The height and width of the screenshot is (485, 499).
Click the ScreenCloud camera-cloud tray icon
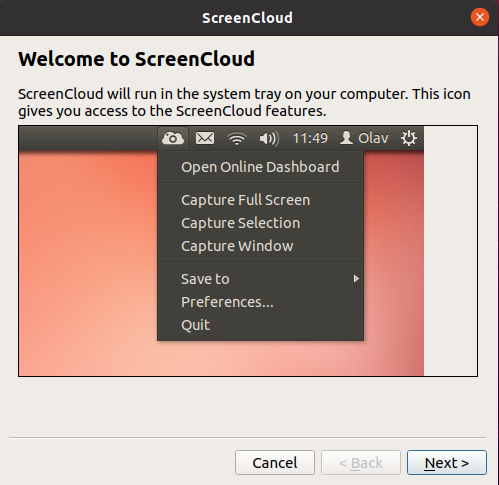coord(173,138)
